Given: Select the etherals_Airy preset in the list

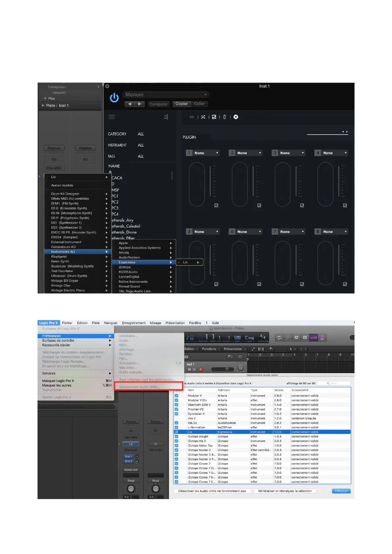Looking at the screenshot, I should pos(123,220).
